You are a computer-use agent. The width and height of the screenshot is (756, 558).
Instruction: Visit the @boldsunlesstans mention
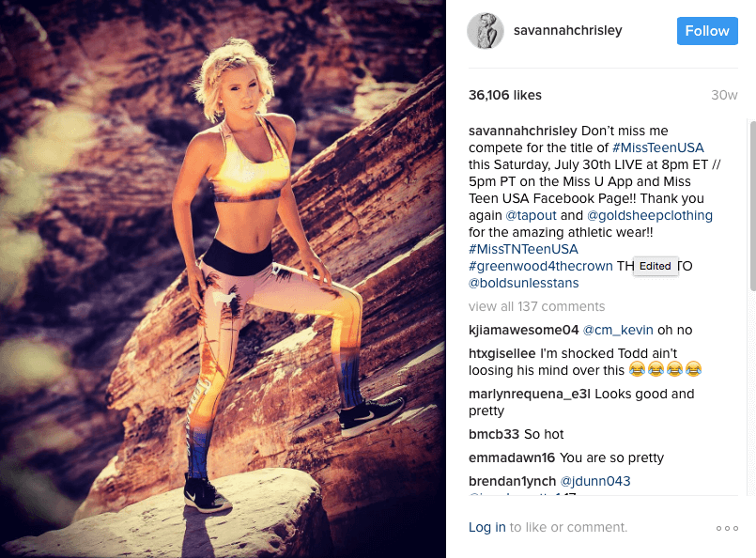coord(524,283)
